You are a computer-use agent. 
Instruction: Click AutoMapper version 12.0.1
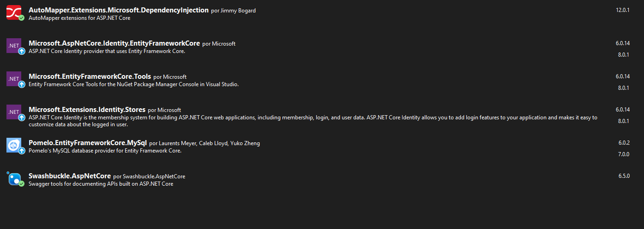point(622,10)
